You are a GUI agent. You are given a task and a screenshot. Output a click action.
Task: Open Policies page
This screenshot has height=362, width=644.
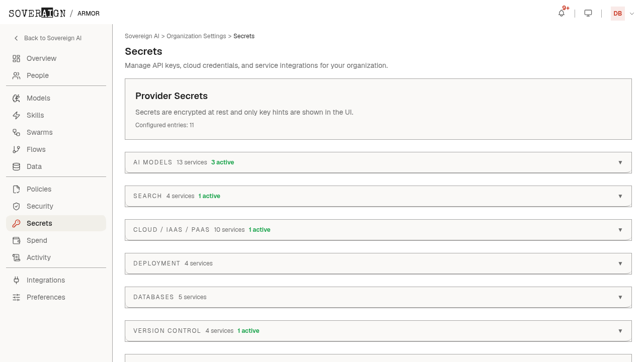tap(56, 189)
